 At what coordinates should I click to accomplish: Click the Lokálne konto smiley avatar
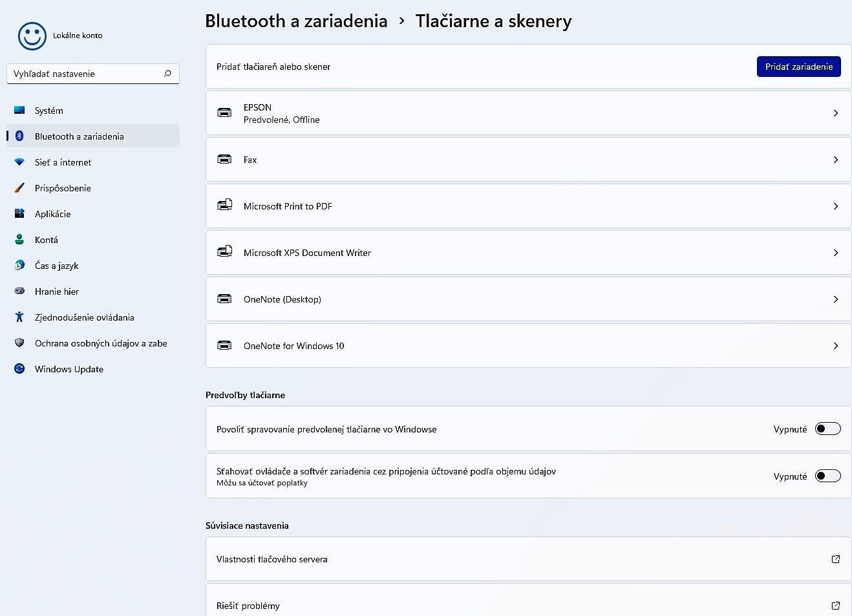[32, 36]
